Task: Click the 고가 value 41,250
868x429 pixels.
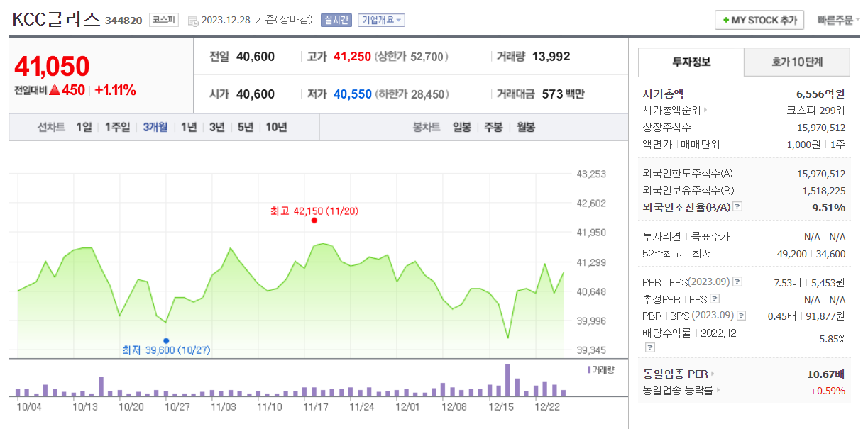Action: [352, 56]
